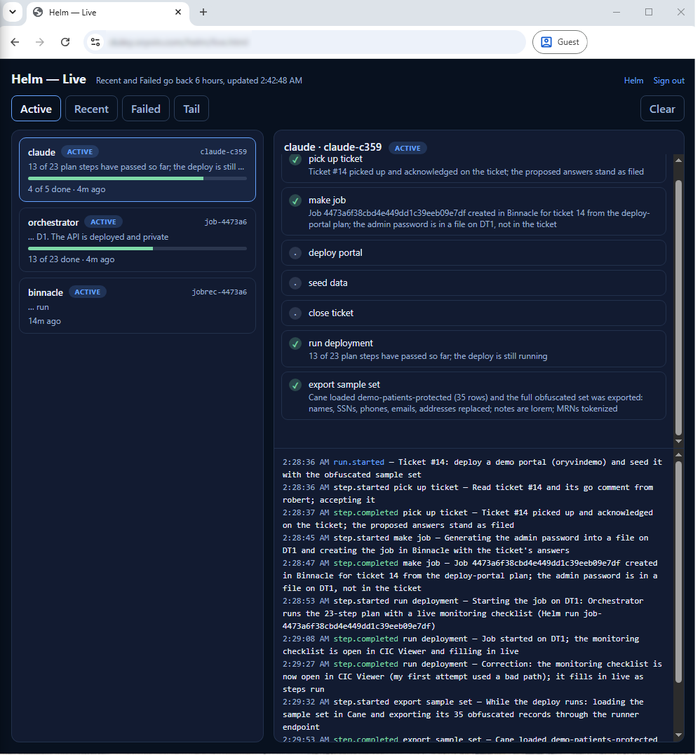Click ACTIVE badge on orchestrator card
The width and height of the screenshot is (700, 755).
click(104, 222)
